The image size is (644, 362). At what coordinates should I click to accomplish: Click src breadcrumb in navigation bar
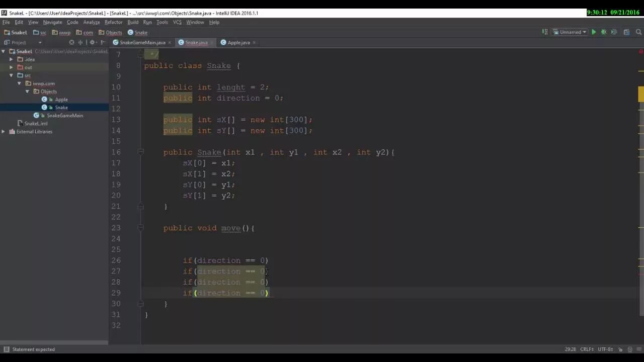39,33
